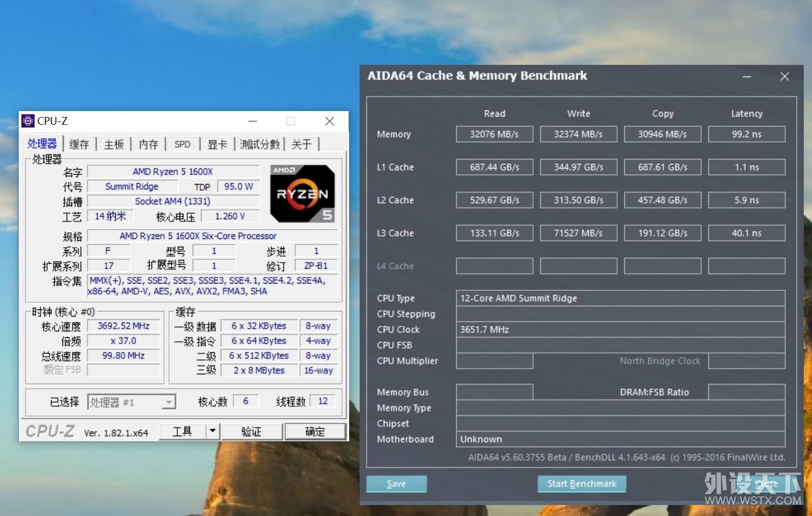Screen dimensions: 812x516
Task: Click L2 Cache Read 529.67 GB/s
Action: click(x=494, y=200)
